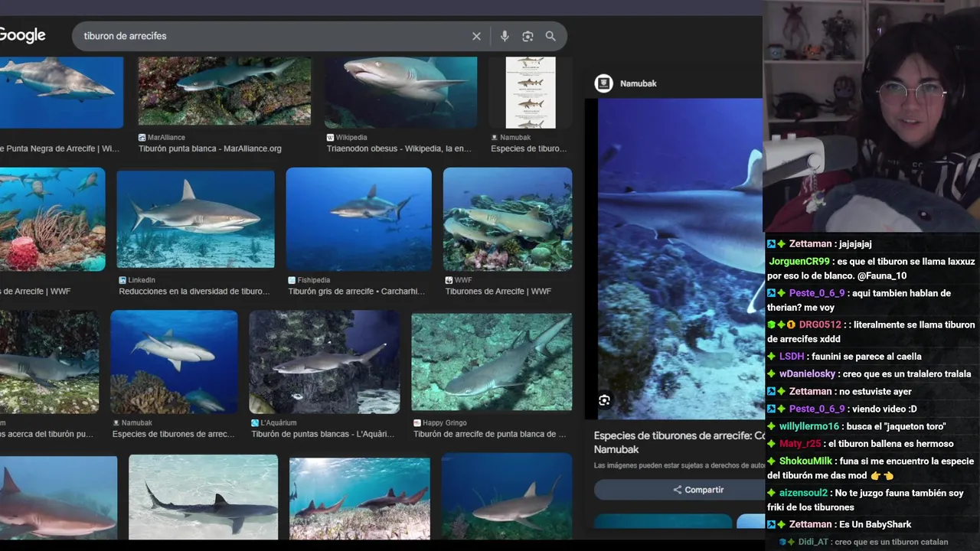Click the Namubak source name in preview header
980x551 pixels.
click(638, 83)
